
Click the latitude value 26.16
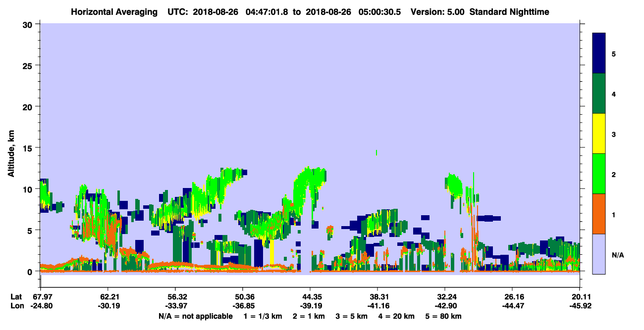coord(512,297)
